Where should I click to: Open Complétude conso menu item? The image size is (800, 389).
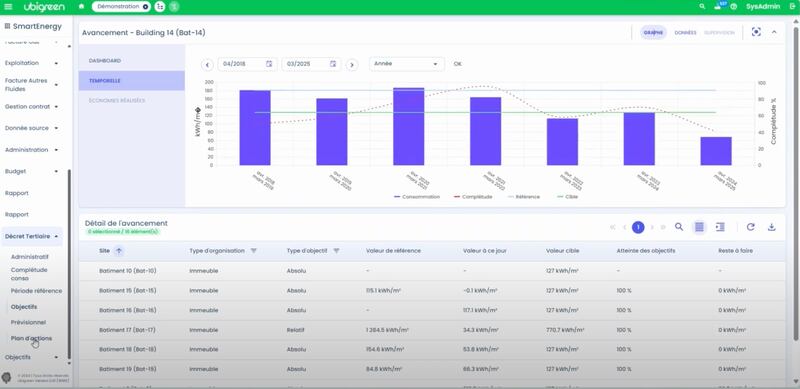29,274
